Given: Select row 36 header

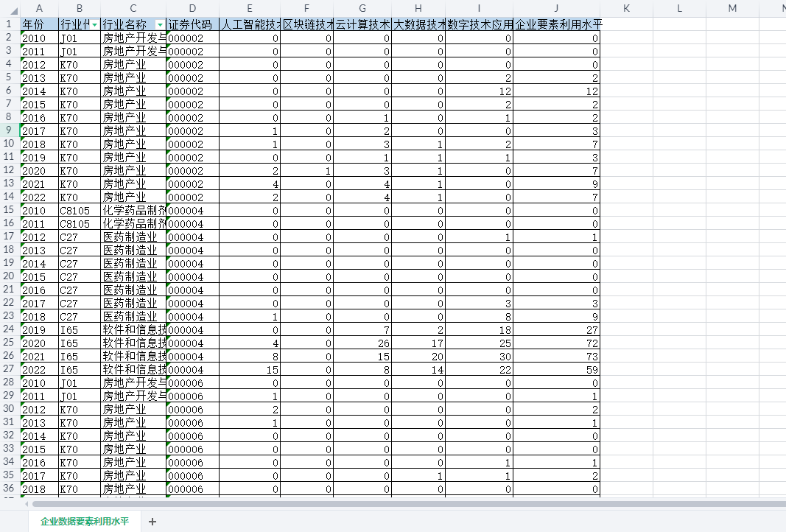Looking at the screenshot, I should 9,489.
